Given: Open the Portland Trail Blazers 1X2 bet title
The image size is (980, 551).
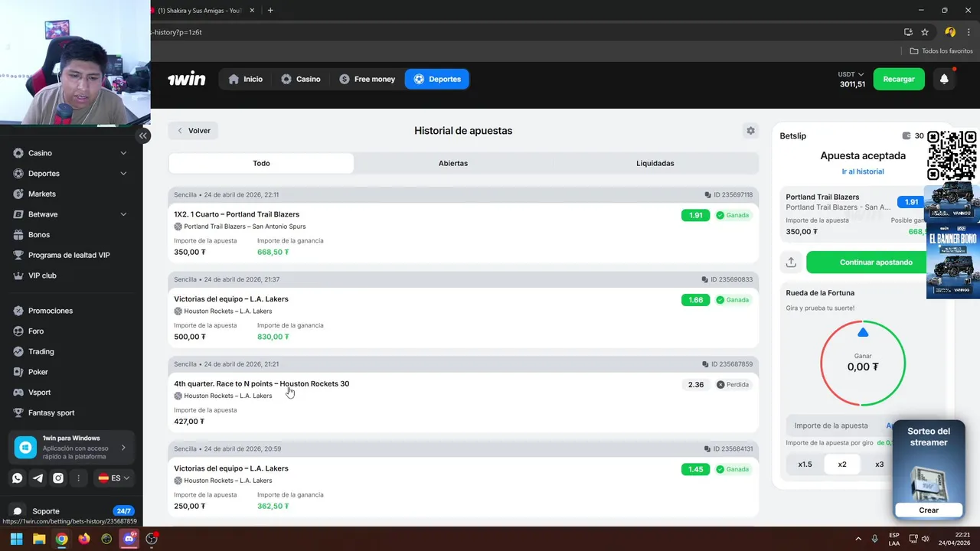Looking at the screenshot, I should (x=237, y=214).
